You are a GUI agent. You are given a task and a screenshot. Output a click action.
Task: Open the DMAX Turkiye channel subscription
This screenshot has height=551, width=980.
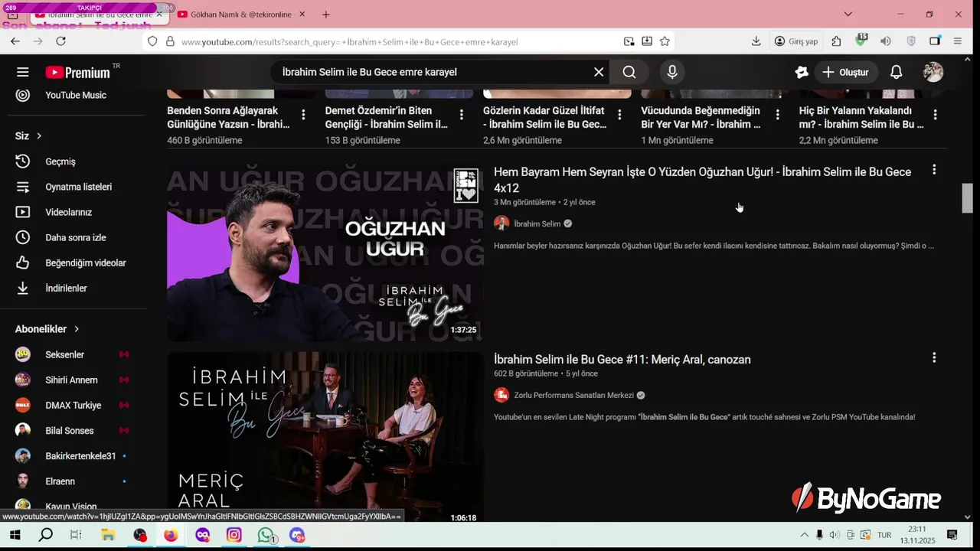(x=73, y=405)
